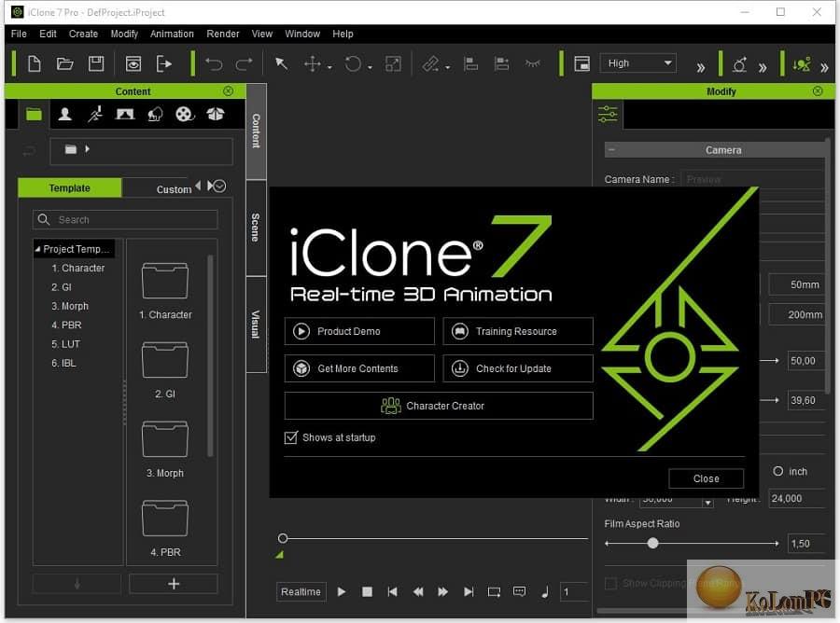This screenshot has height=623, width=840.
Task: Open the Render menu
Action: click(x=223, y=34)
